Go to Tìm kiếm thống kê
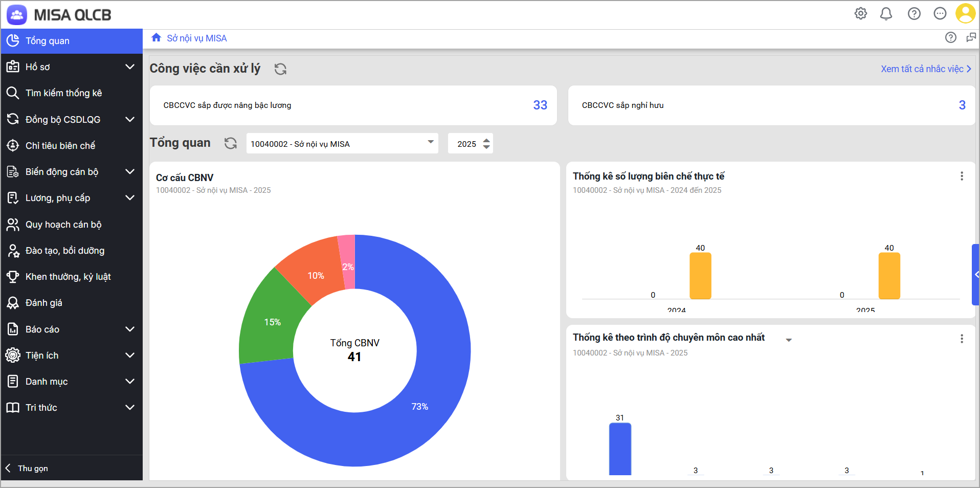This screenshot has width=980, height=488. coord(64,93)
